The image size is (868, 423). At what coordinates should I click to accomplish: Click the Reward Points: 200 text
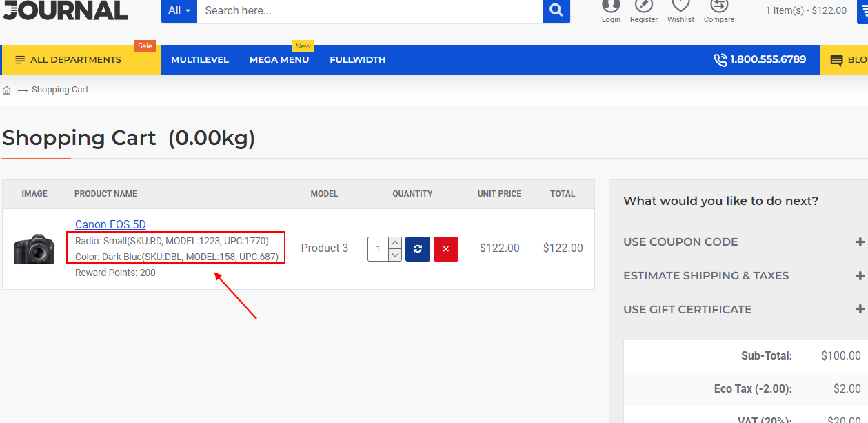[x=115, y=273]
